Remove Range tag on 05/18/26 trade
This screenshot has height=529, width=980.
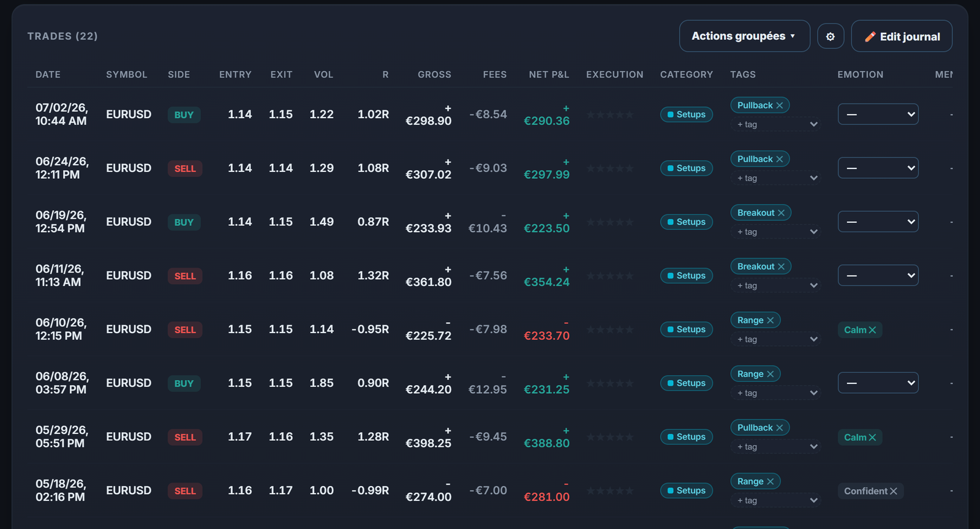tap(771, 482)
